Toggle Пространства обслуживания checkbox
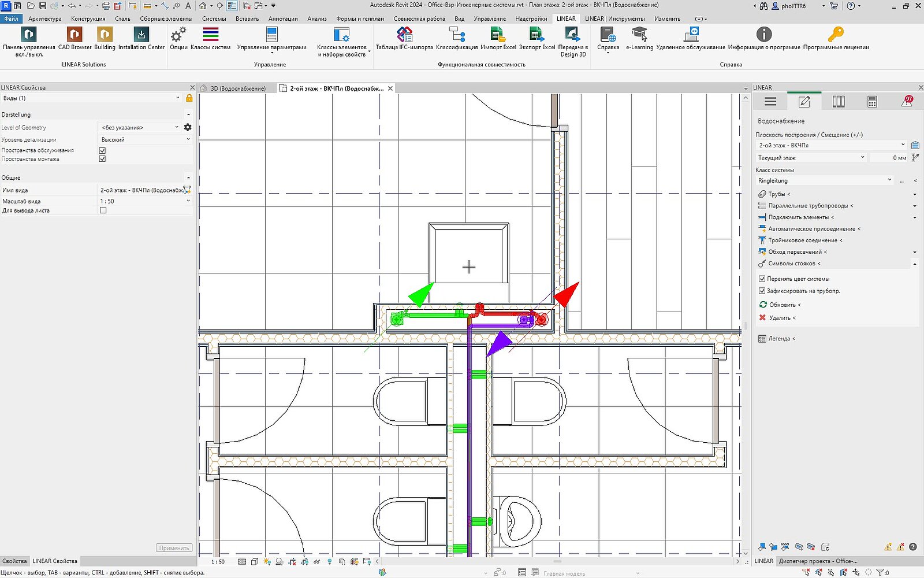The height and width of the screenshot is (578, 924). click(x=103, y=150)
